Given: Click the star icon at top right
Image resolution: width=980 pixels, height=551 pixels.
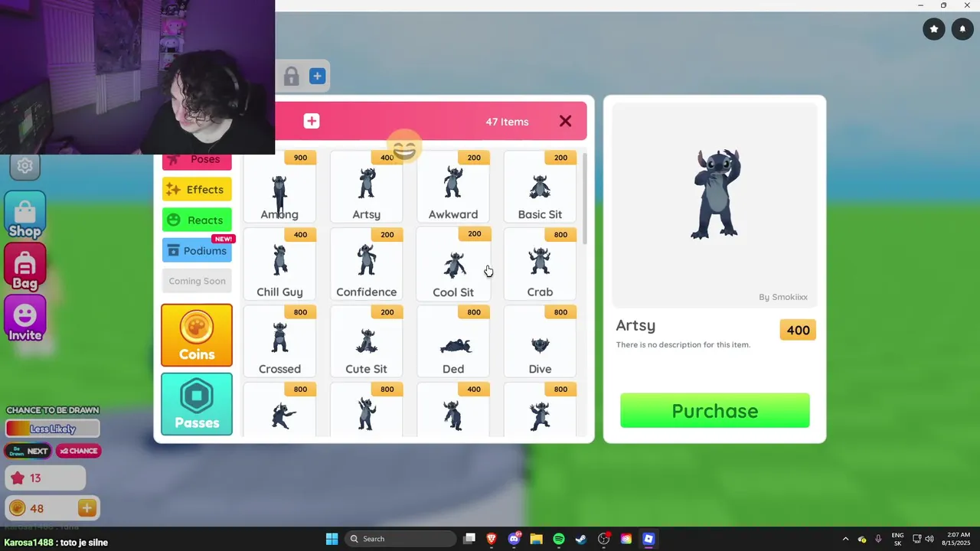Looking at the screenshot, I should coord(934,29).
